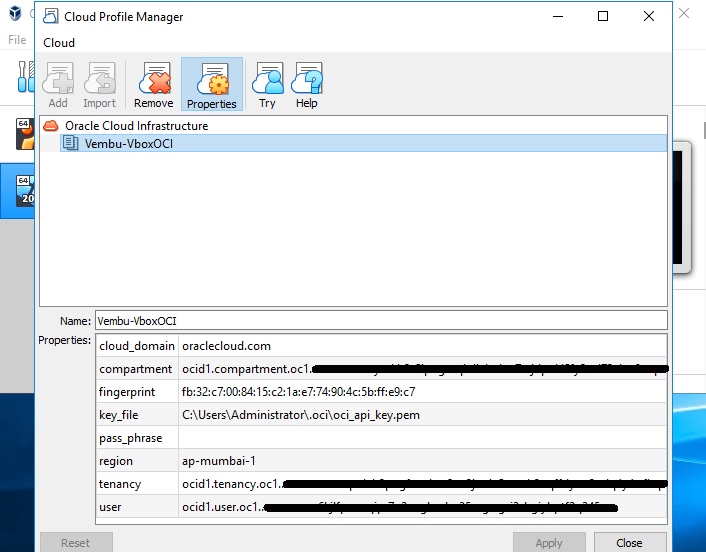Open the File menu in VirtualBox Manager window
The width and height of the screenshot is (706, 552).
pyautogui.click(x=17, y=40)
